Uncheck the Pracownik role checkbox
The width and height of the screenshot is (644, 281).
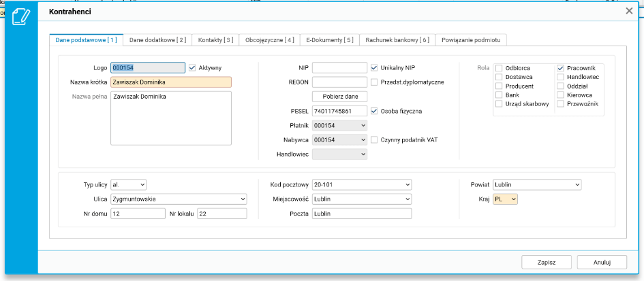point(560,68)
